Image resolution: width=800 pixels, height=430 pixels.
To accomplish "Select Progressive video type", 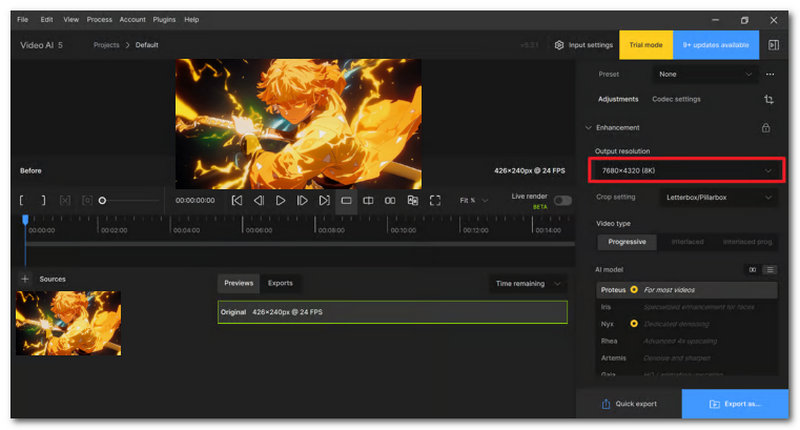I will tap(627, 242).
